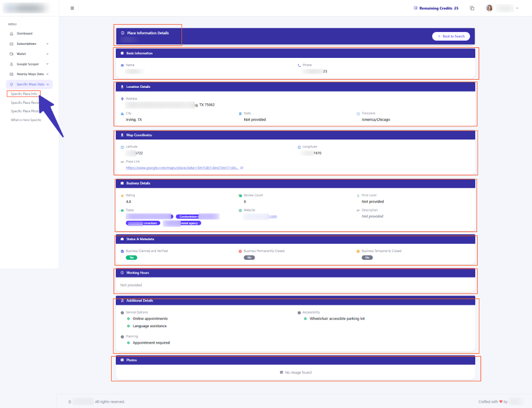Click the No badge under Permanently Closed

pyautogui.click(x=249, y=257)
